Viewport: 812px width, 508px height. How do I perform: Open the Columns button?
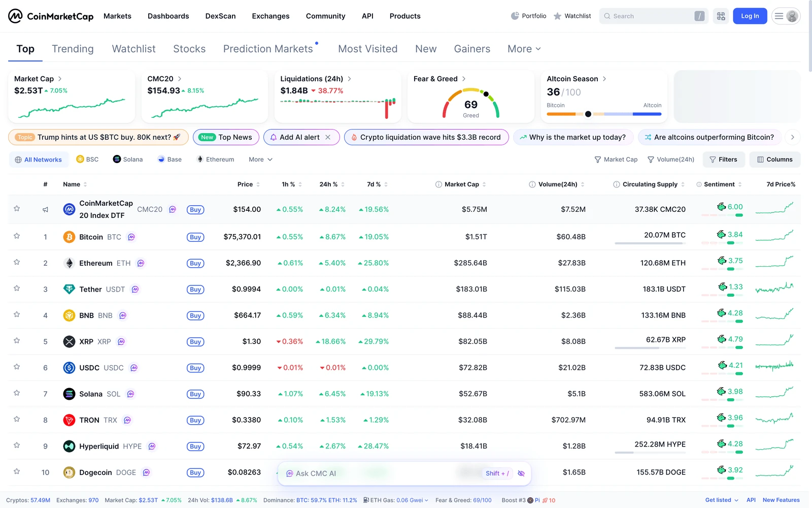pyautogui.click(x=775, y=160)
